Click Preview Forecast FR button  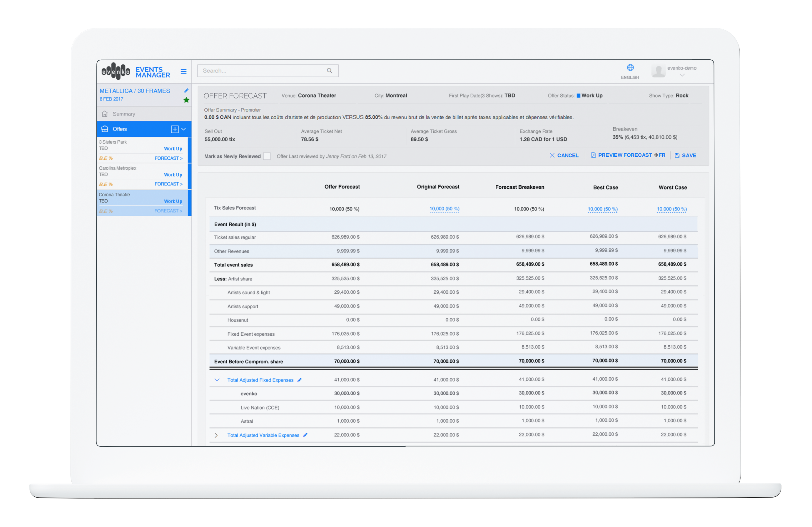click(628, 155)
